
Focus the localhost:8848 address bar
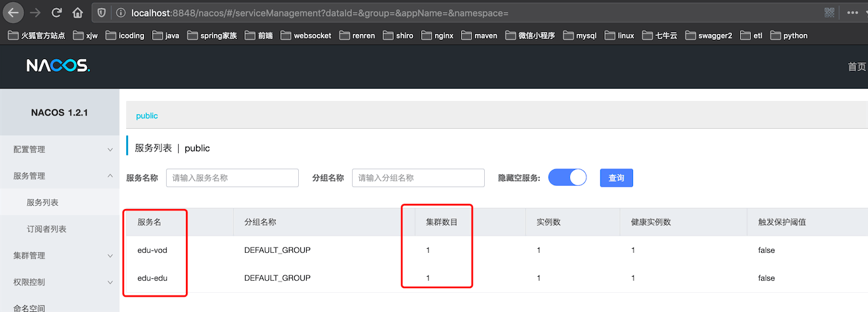pyautogui.click(x=465, y=13)
